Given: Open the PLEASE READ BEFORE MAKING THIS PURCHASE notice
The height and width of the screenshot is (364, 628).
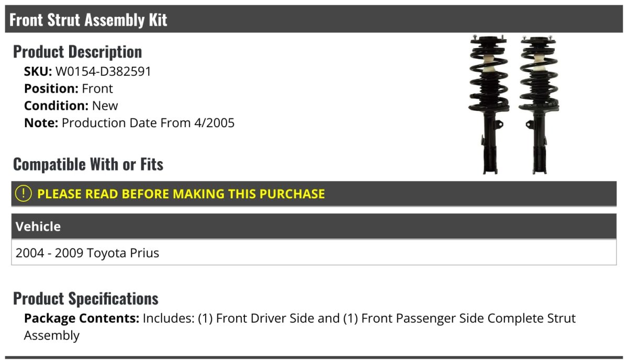Looking at the screenshot, I should coord(181,194).
